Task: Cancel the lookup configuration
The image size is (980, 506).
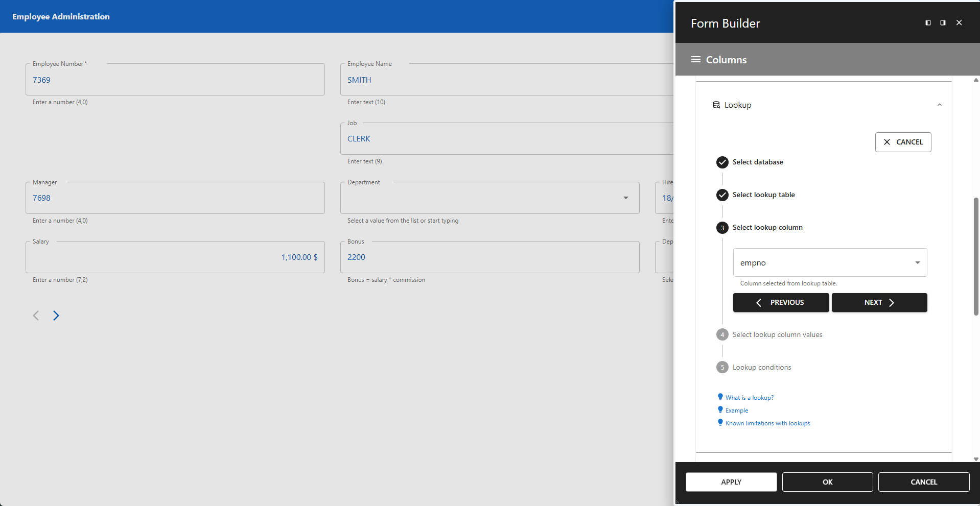Action: [902, 142]
